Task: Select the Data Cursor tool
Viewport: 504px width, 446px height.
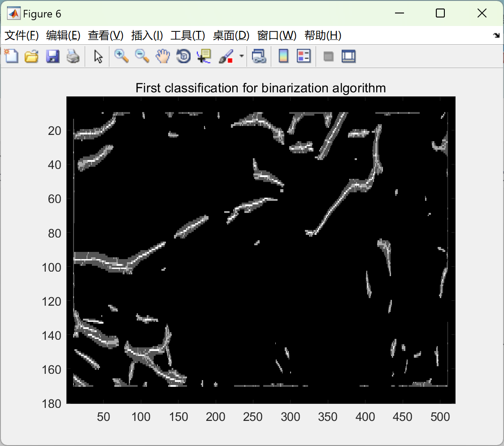Action: pos(204,56)
